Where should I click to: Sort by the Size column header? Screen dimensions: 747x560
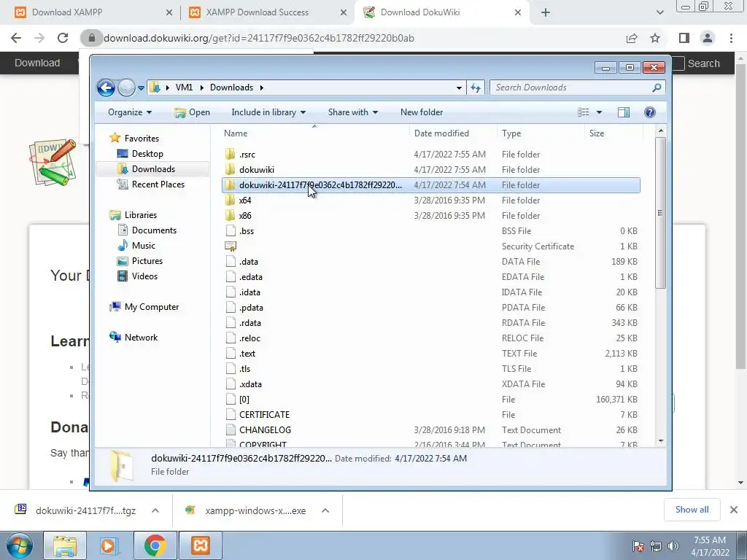[x=614, y=133]
